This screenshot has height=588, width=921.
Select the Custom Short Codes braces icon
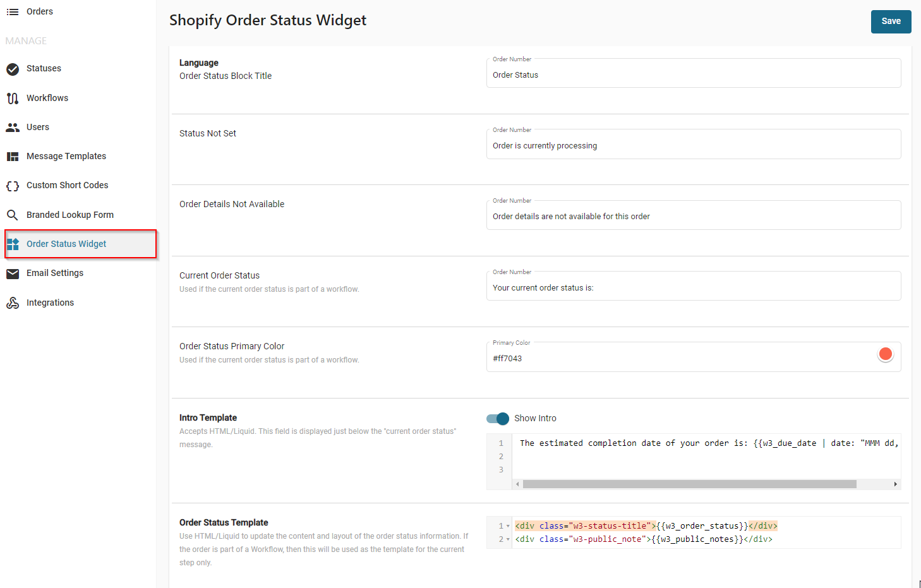pyautogui.click(x=13, y=185)
